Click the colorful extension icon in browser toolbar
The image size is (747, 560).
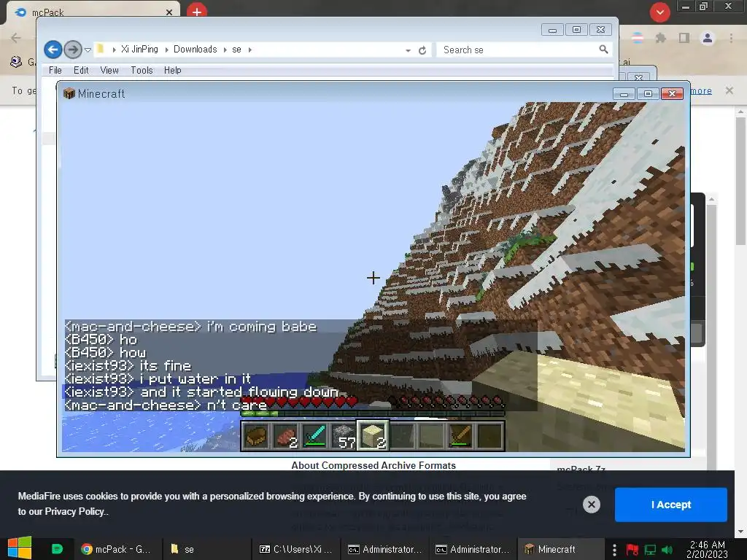638,38
